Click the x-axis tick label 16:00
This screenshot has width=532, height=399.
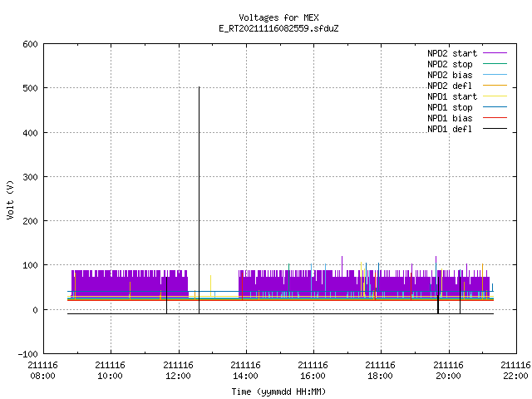313,376
